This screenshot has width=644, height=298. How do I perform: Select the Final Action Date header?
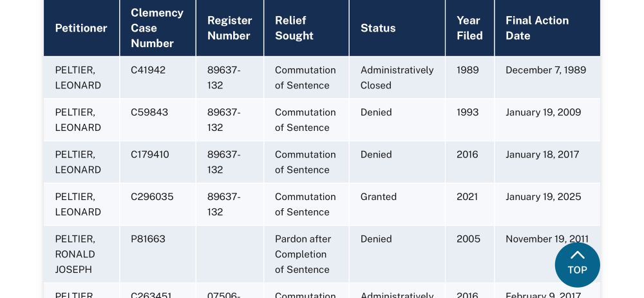click(547, 28)
